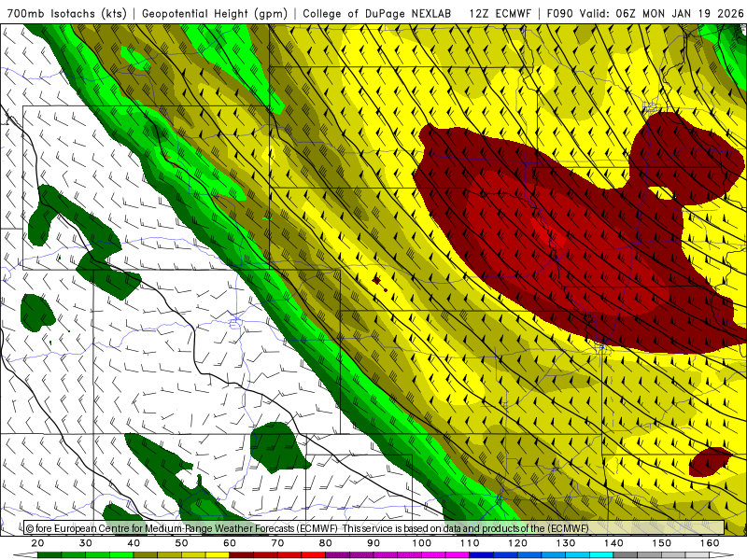Click the '120' value on color scale
The image size is (747, 560).
(518, 543)
